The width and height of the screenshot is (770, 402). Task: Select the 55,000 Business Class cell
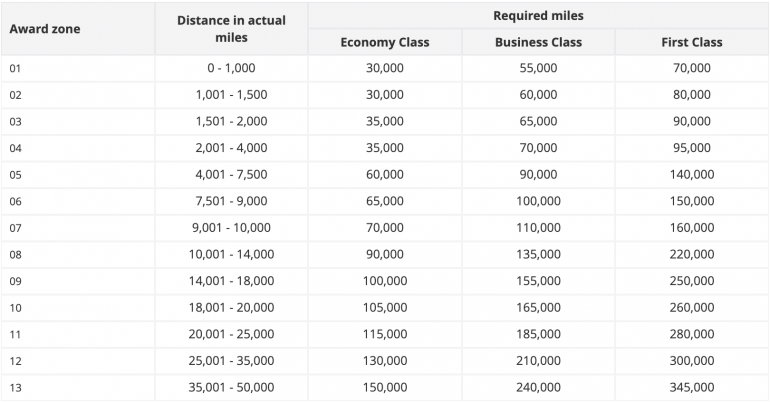[538, 68]
